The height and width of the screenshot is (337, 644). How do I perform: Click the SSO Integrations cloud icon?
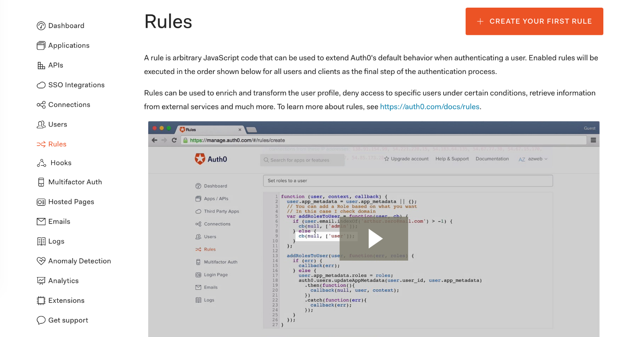[41, 85]
